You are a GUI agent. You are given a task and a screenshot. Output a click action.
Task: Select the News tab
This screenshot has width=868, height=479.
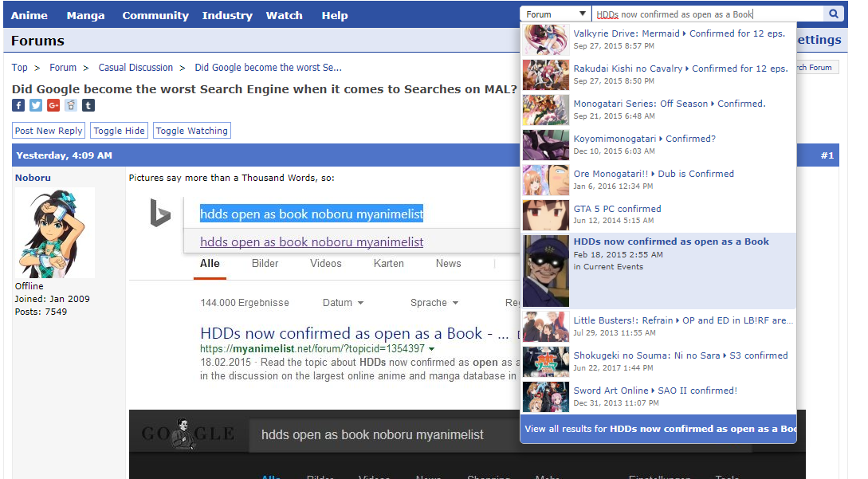[x=449, y=264]
